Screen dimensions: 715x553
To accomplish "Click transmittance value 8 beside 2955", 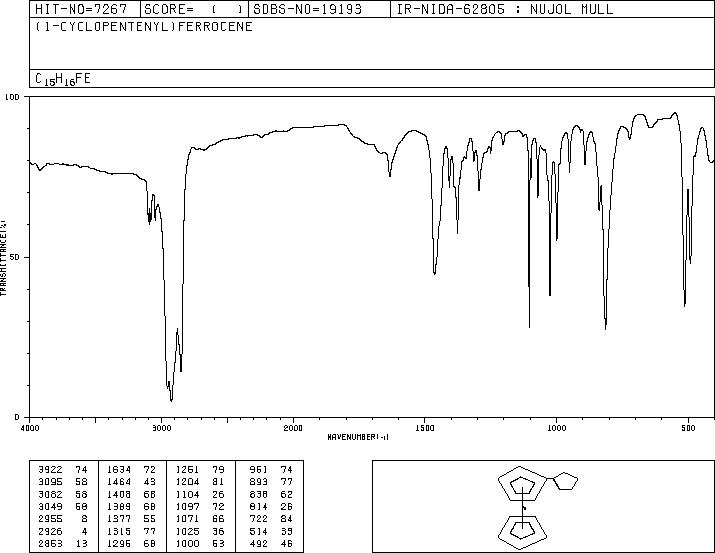I will tap(84, 519).
